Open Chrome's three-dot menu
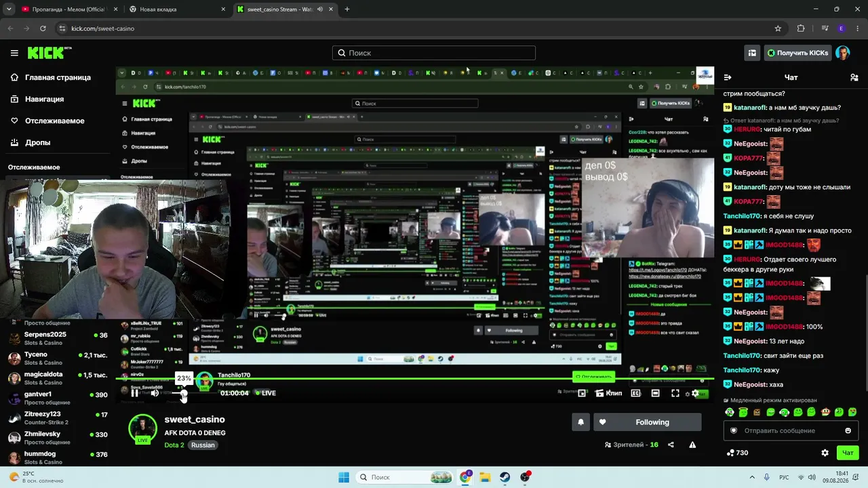The width and height of the screenshot is (868, 488). [x=859, y=28]
